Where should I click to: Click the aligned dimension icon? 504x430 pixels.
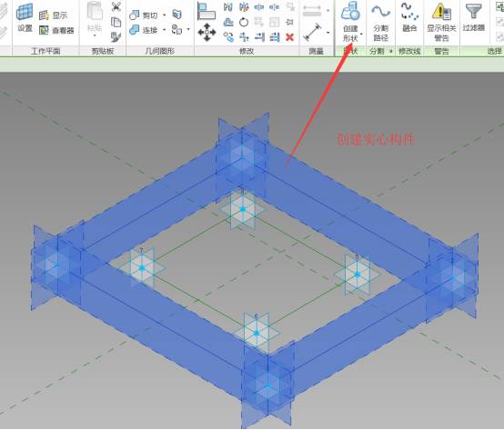[312, 11]
